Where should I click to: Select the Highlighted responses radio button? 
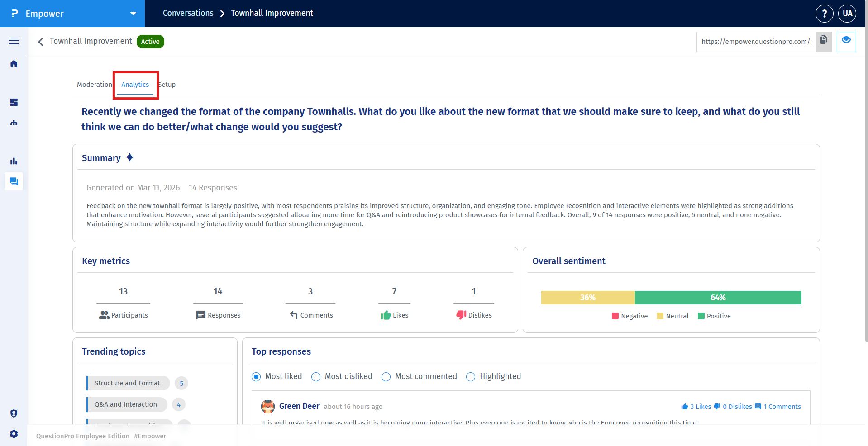pos(471,376)
